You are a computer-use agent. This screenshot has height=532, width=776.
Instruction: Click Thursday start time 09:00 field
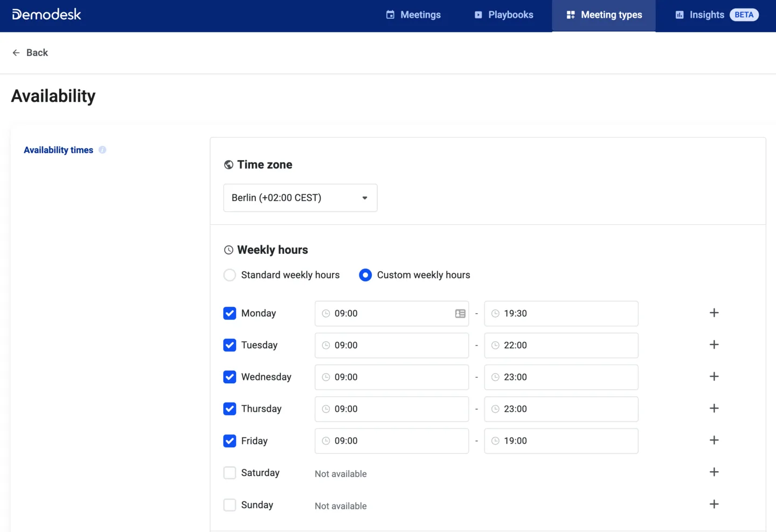click(392, 409)
